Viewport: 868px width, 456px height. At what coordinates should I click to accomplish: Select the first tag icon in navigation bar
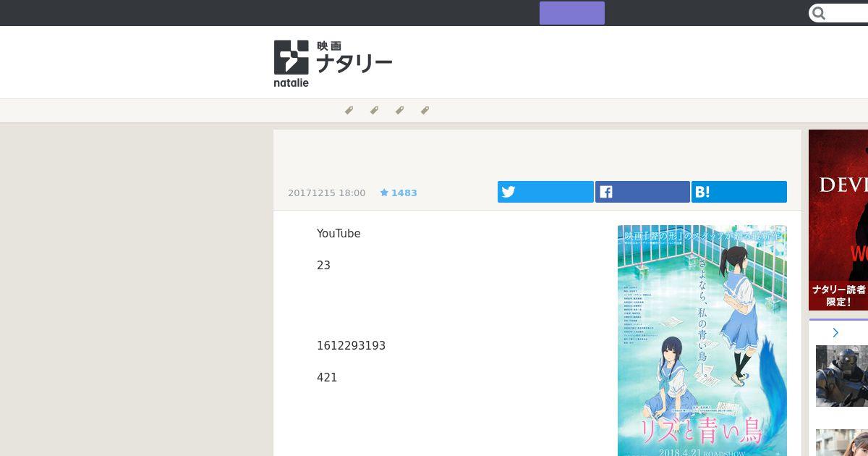pos(349,111)
